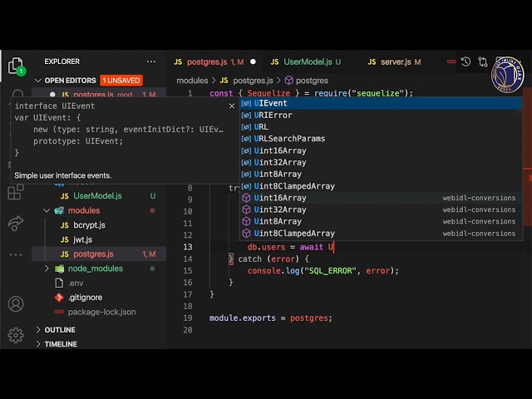The height and width of the screenshot is (399, 532).
Task: Place cursor on console.log SQL_ERROR line
Action: pyautogui.click(x=323, y=271)
